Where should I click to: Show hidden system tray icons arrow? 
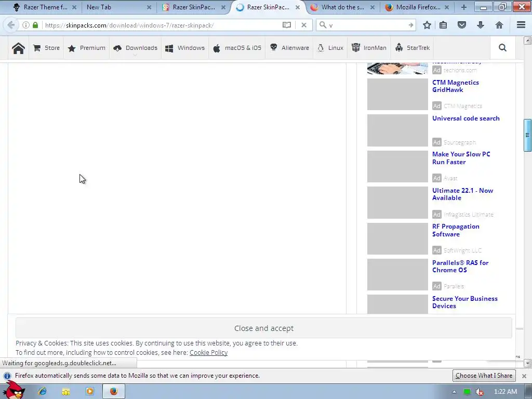click(x=454, y=392)
